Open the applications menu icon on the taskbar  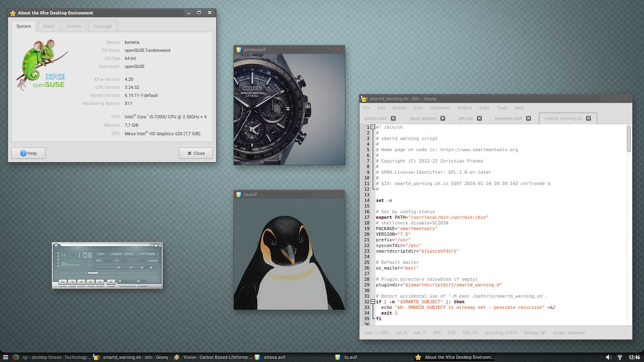pyautogui.click(x=6, y=357)
